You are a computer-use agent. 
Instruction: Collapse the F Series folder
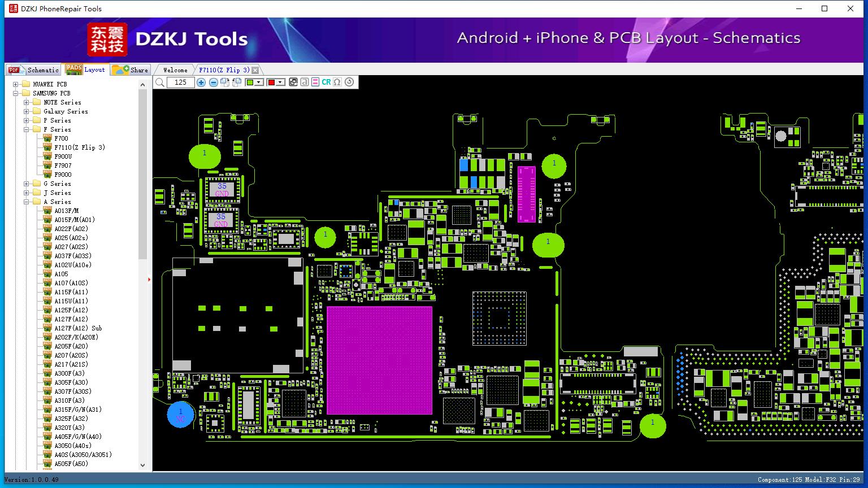[x=27, y=129]
